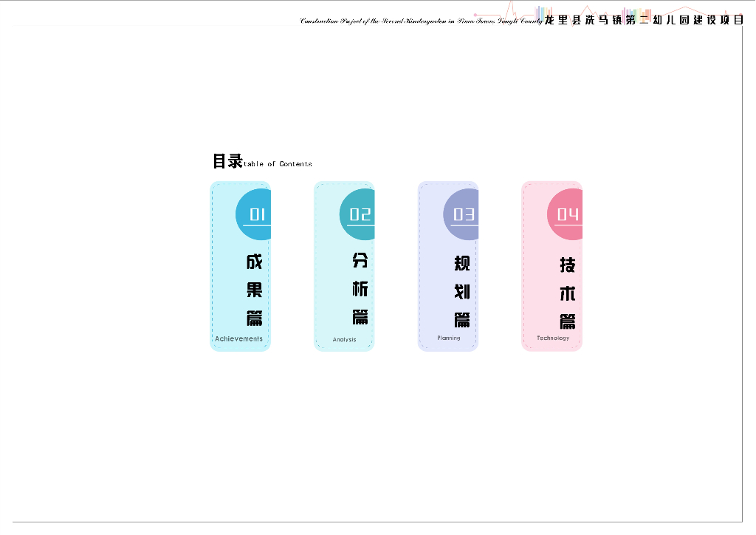Click the 目录 heading
This screenshot has height=535, width=756.
tap(227, 161)
